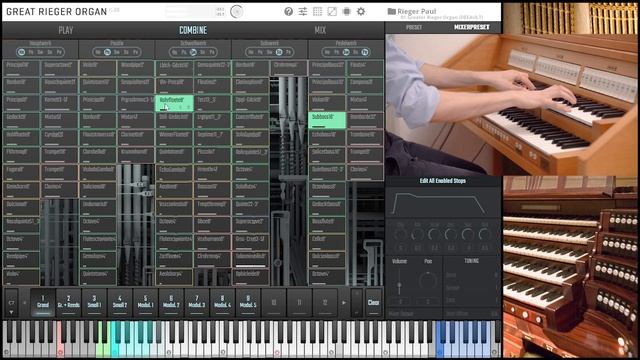Switch to the COMBINE tab
640x360 pixels.
pyautogui.click(x=193, y=30)
